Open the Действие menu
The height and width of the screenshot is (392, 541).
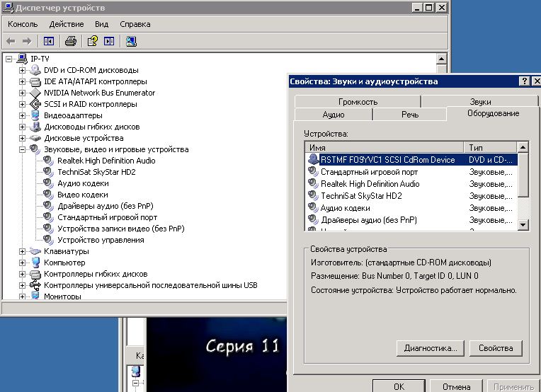tap(67, 24)
